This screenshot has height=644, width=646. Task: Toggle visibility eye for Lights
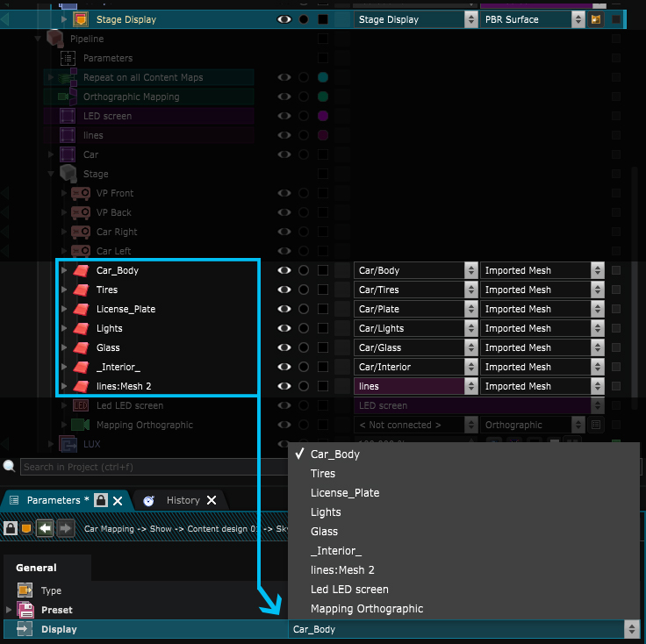click(x=284, y=329)
